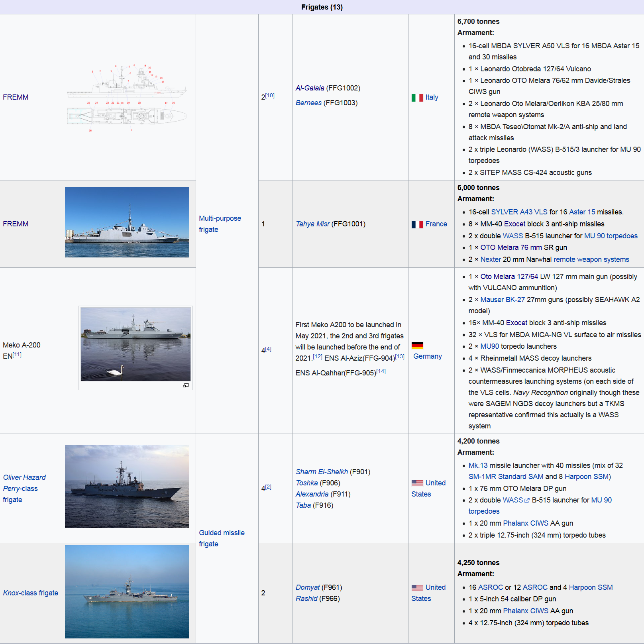Select the 6,700 tonnes displacement text
644x644 pixels.
478,22
